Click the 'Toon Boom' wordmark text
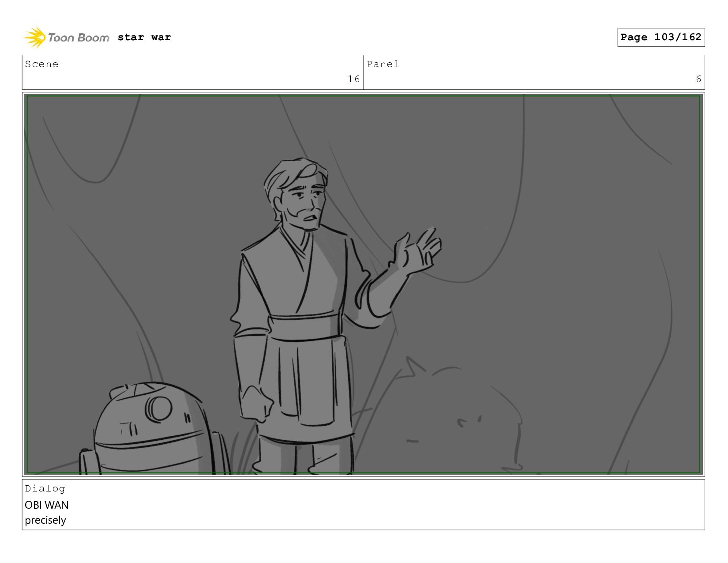 (79, 38)
